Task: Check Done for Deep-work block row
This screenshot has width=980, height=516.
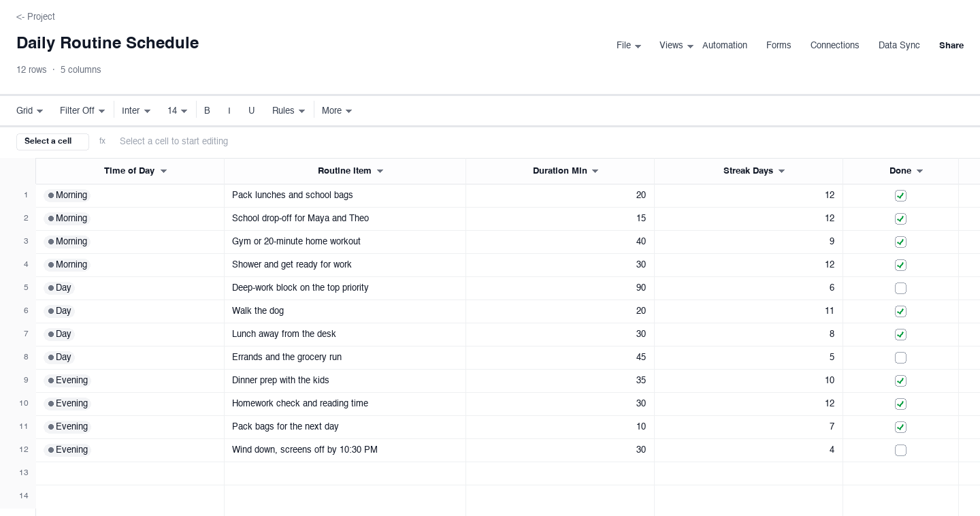Action: (x=900, y=288)
